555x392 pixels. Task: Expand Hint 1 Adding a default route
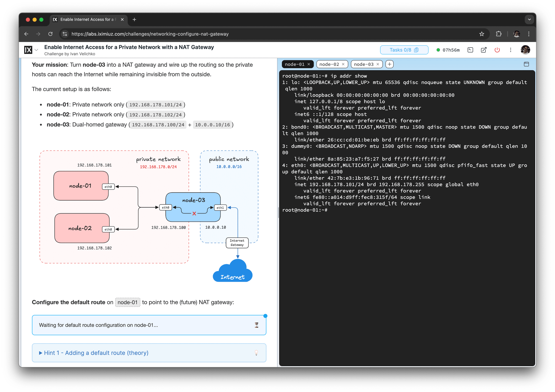(x=96, y=353)
